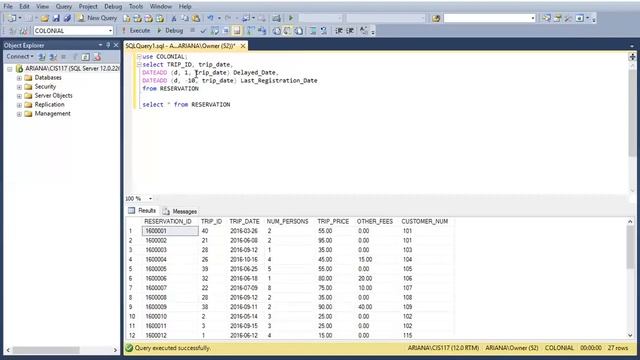Switch to the Results tab
The width and height of the screenshot is (640, 360).
coord(142,211)
